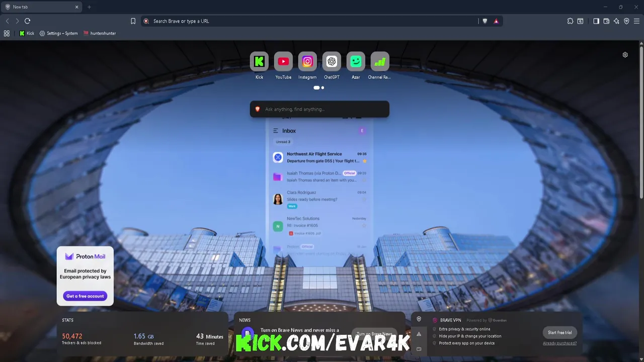Open the tab search icon
The image size is (644, 362).
click(580, 21)
